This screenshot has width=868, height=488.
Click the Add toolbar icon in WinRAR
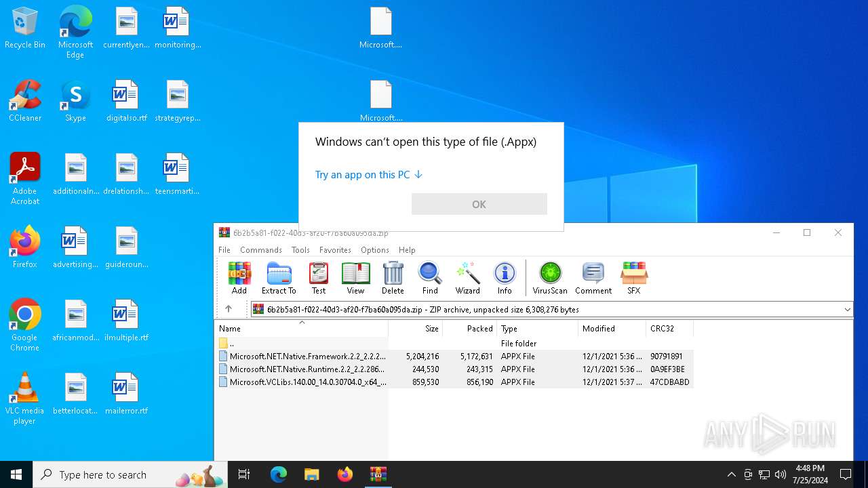click(239, 278)
